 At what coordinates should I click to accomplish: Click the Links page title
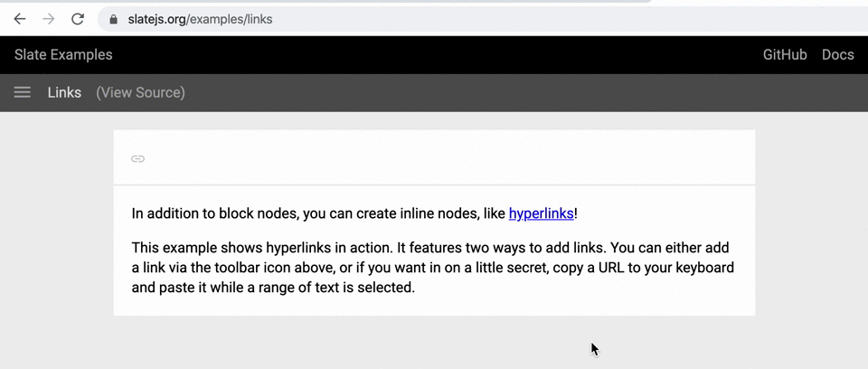(x=64, y=92)
